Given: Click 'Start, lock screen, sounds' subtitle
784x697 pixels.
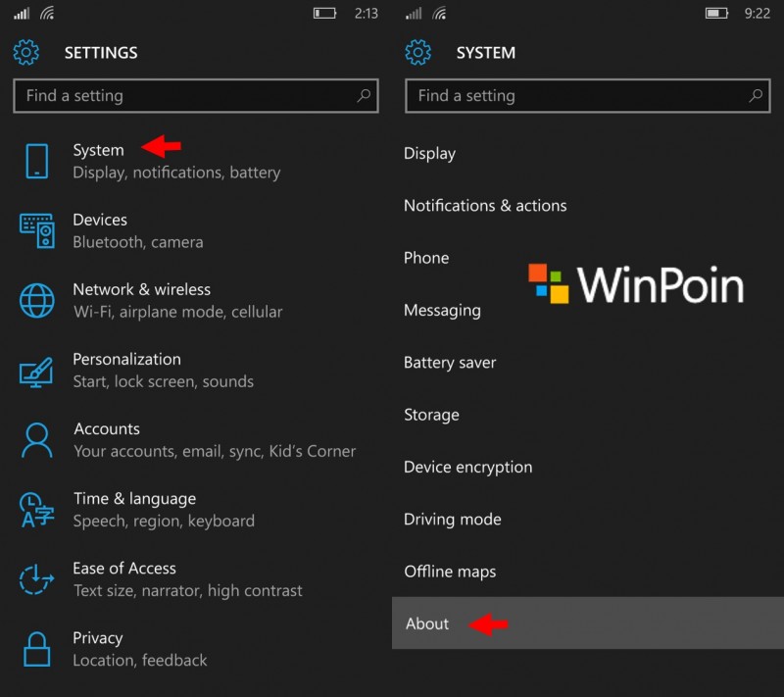Looking at the screenshot, I should [164, 381].
